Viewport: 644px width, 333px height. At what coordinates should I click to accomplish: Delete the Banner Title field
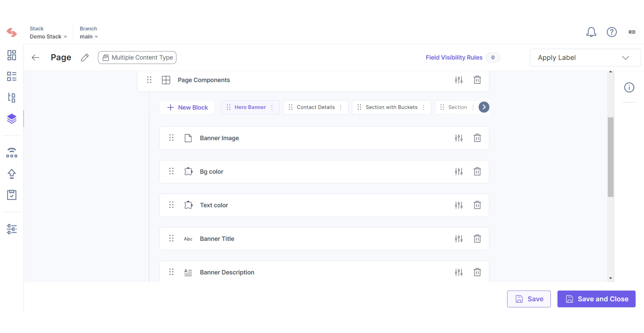(477, 238)
